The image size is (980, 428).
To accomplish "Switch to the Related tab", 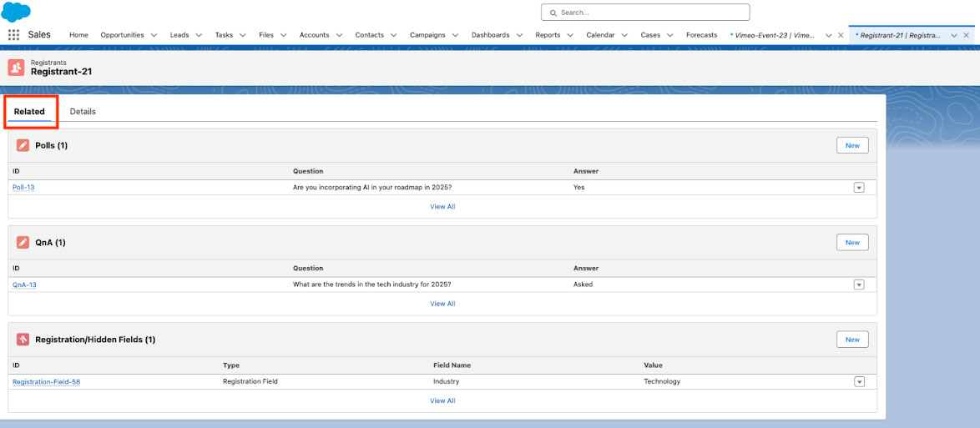I will [29, 111].
